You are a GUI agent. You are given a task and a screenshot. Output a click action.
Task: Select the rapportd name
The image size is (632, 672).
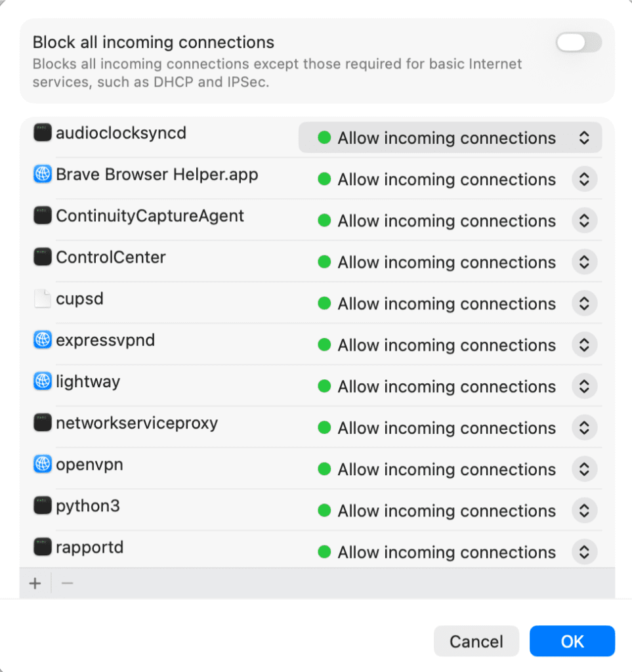[89, 547]
